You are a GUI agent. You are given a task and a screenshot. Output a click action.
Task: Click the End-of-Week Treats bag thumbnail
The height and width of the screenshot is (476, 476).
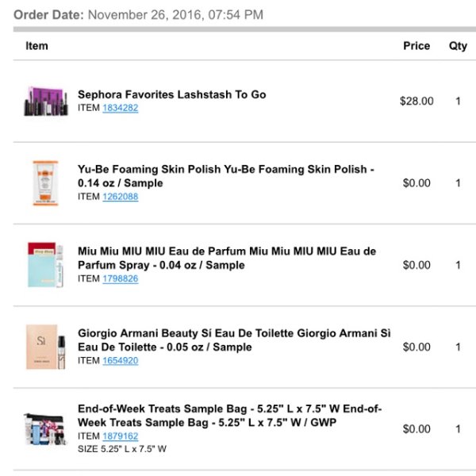tap(45, 428)
